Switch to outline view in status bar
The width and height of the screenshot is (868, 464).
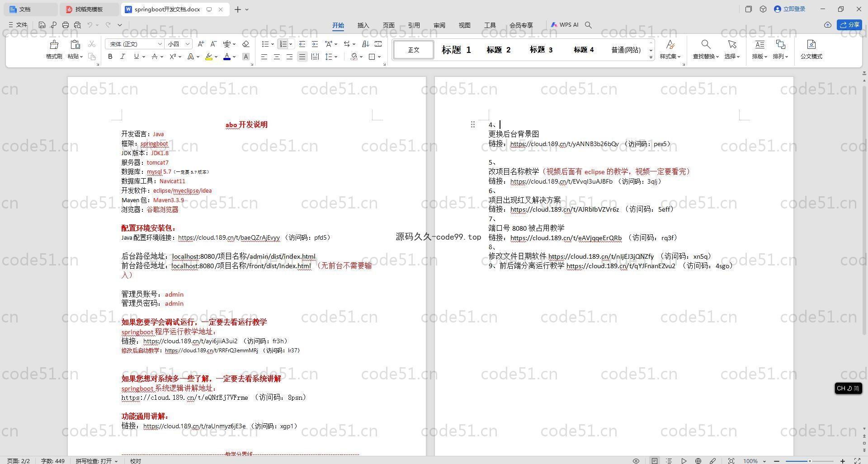pos(669,461)
